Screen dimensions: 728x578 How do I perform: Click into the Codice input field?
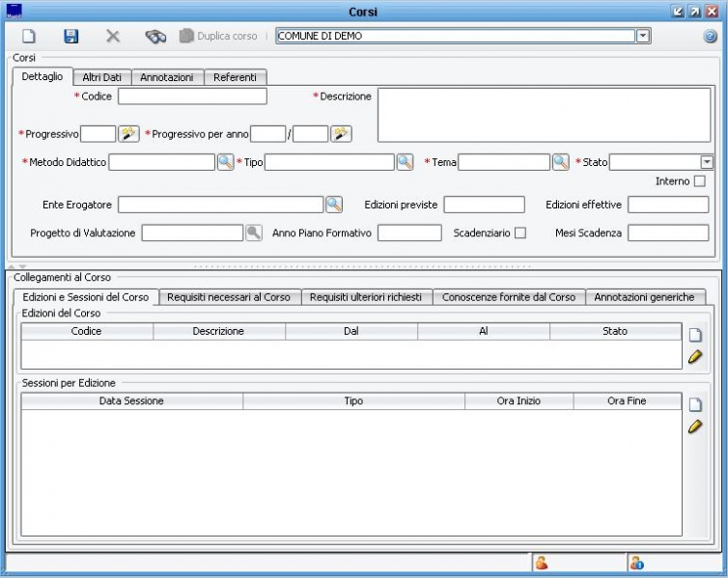coord(192,96)
